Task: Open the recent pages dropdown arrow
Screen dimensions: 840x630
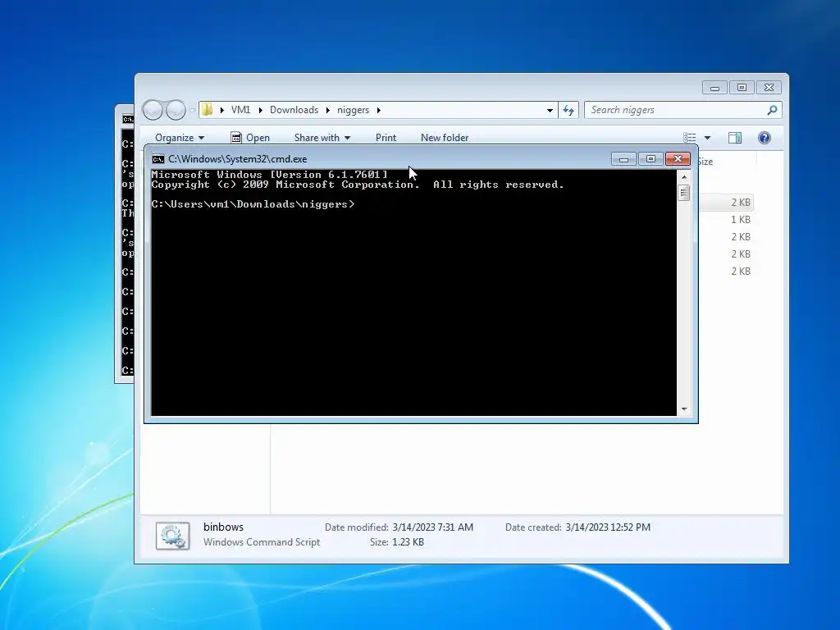Action: [x=192, y=111]
